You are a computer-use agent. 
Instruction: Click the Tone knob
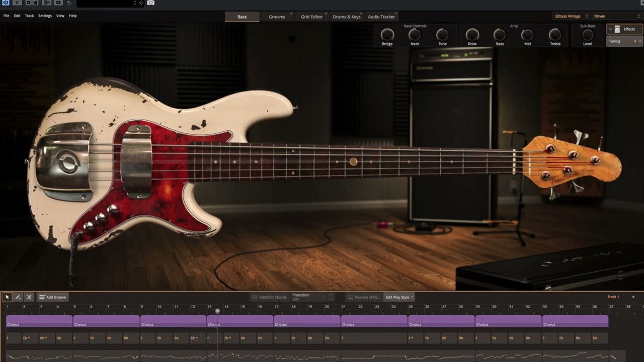[x=442, y=35]
